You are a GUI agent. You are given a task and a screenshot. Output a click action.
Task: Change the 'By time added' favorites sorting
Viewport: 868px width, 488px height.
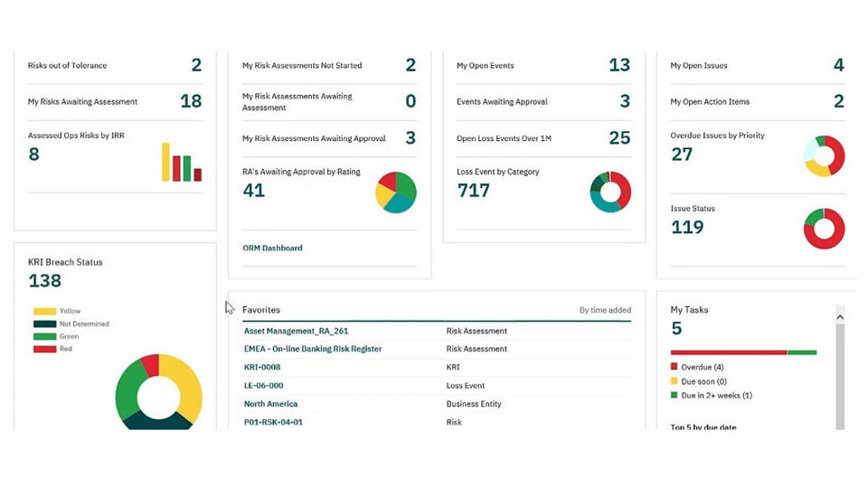click(605, 310)
